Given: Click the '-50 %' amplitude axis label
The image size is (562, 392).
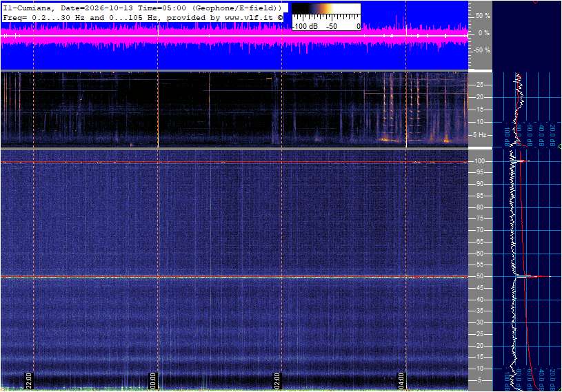Looking at the screenshot, I should pyautogui.click(x=482, y=50).
